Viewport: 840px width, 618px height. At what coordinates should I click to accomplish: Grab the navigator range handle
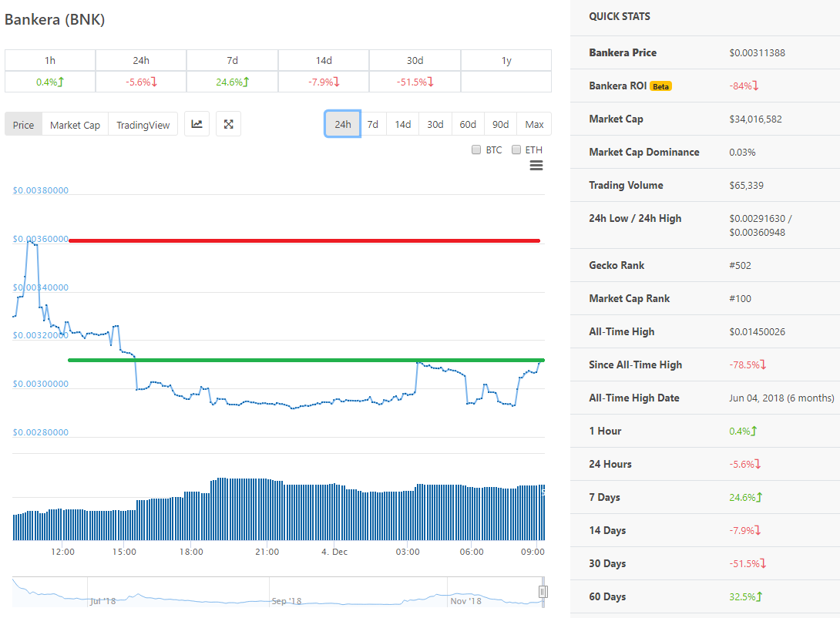click(x=543, y=592)
